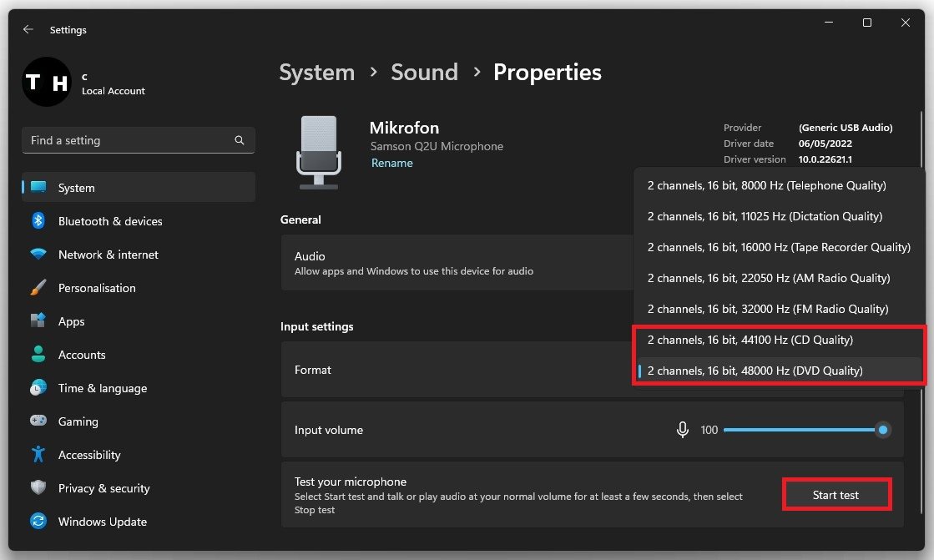Navigate to Sound in the breadcrumb
This screenshot has height=560, width=934.
pos(424,73)
